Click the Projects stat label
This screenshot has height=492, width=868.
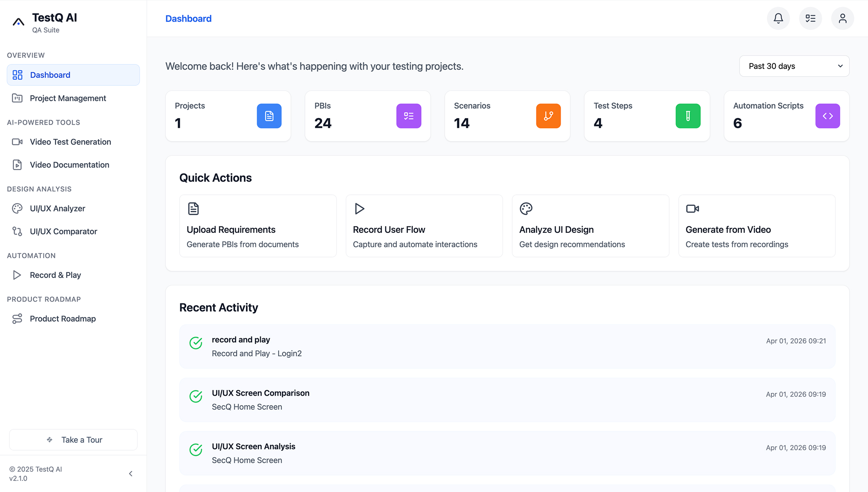pos(190,106)
